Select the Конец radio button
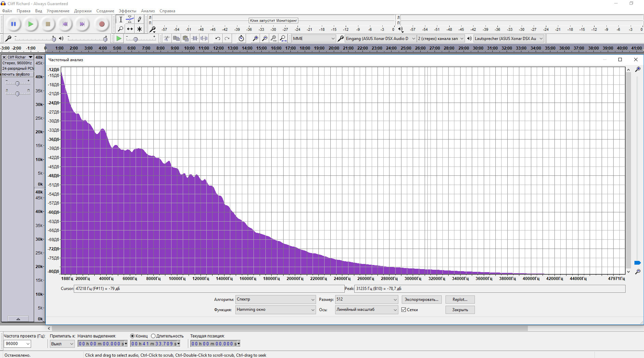Viewport: 644px width, 358px height. pos(132,336)
